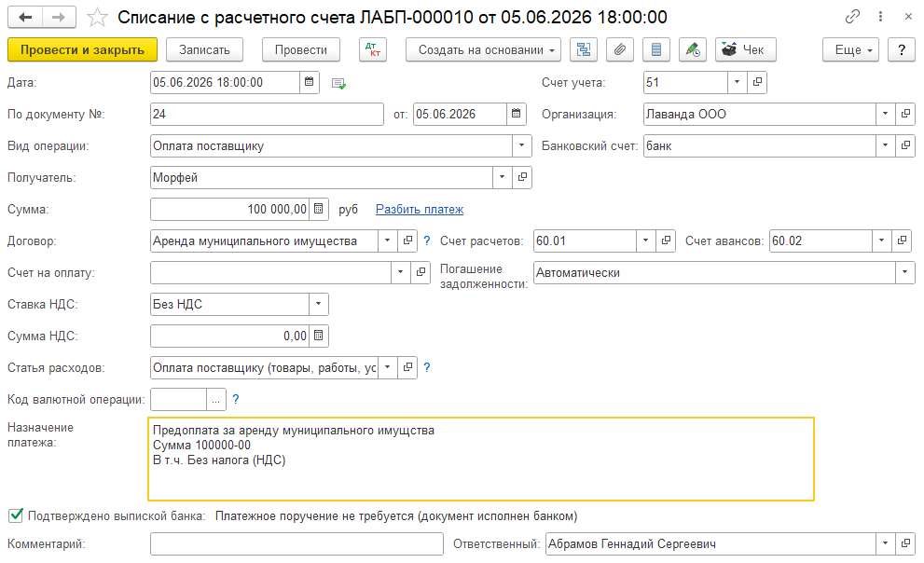924x563 pixels.
Task: Open Счет учета 51 item form
Action: pos(757,82)
